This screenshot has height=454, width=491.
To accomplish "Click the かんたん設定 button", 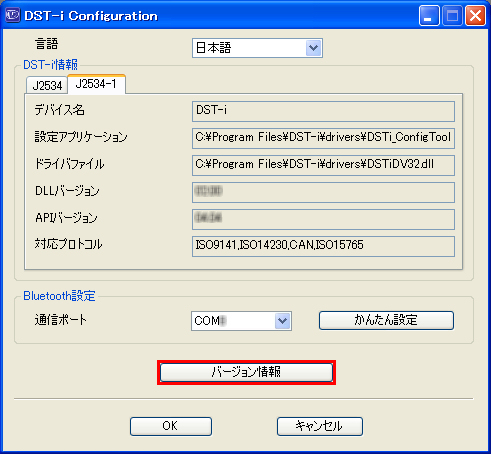I will (x=386, y=320).
